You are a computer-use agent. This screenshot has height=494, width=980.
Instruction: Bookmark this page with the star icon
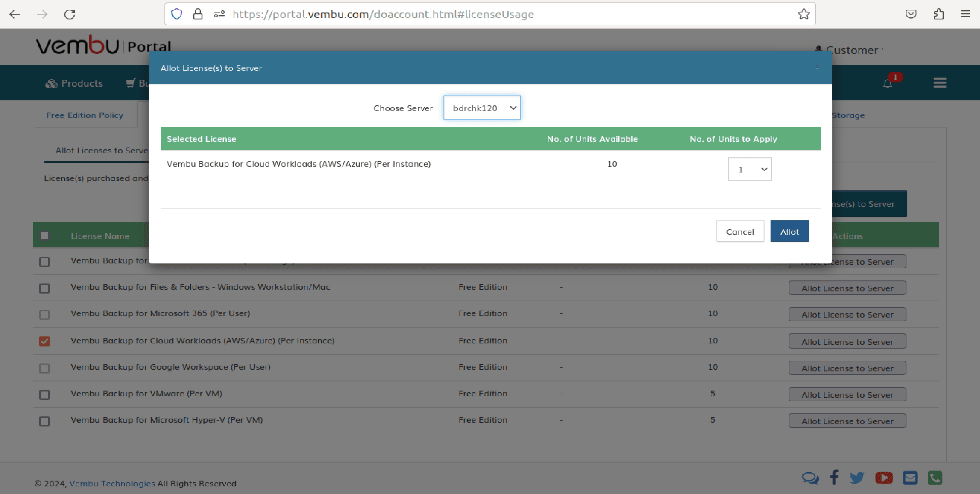[803, 14]
